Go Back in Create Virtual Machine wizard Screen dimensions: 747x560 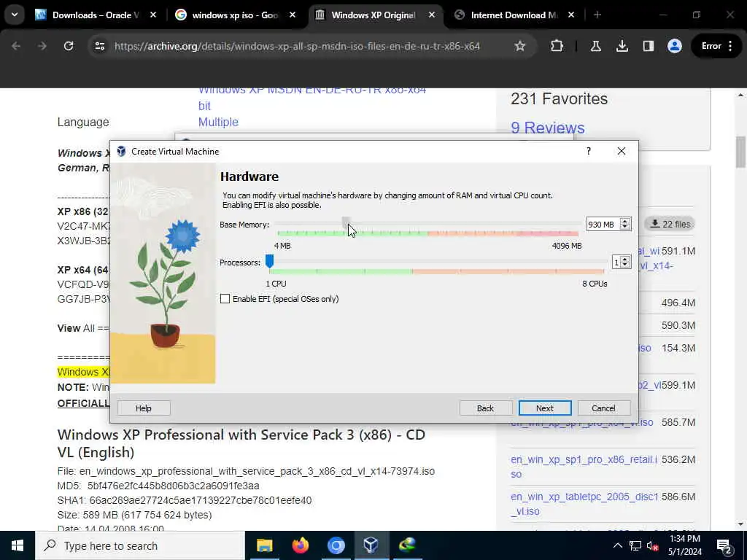pos(485,408)
